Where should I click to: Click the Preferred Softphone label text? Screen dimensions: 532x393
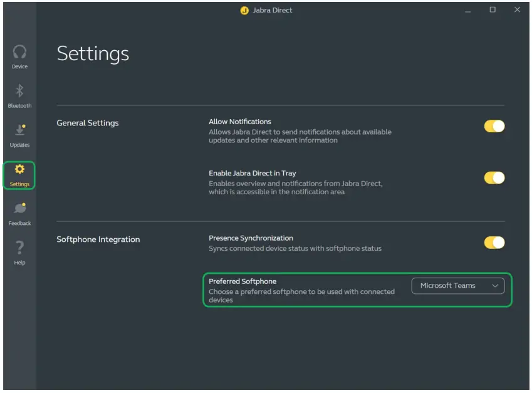pos(243,281)
